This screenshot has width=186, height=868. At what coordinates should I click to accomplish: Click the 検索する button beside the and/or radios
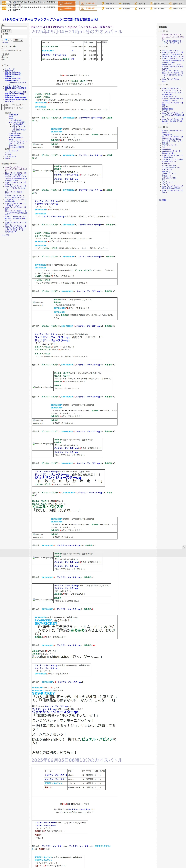pyautogui.click(x=18, y=40)
